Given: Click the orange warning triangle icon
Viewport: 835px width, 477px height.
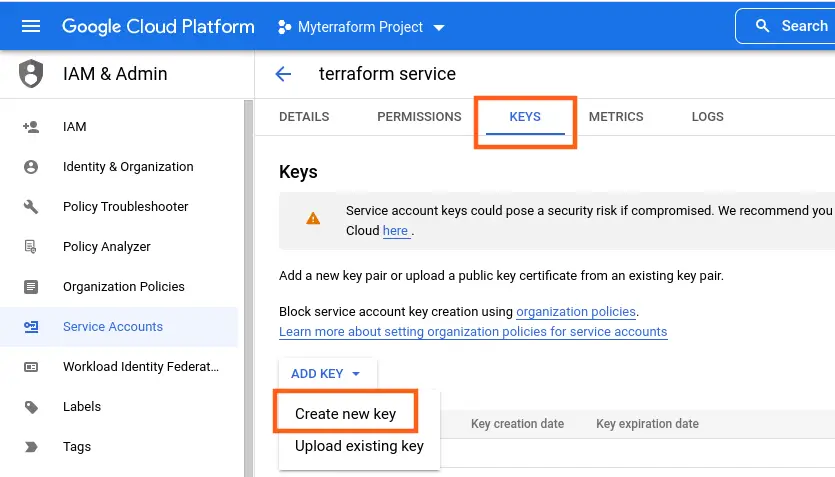Looking at the screenshot, I should point(313,218).
